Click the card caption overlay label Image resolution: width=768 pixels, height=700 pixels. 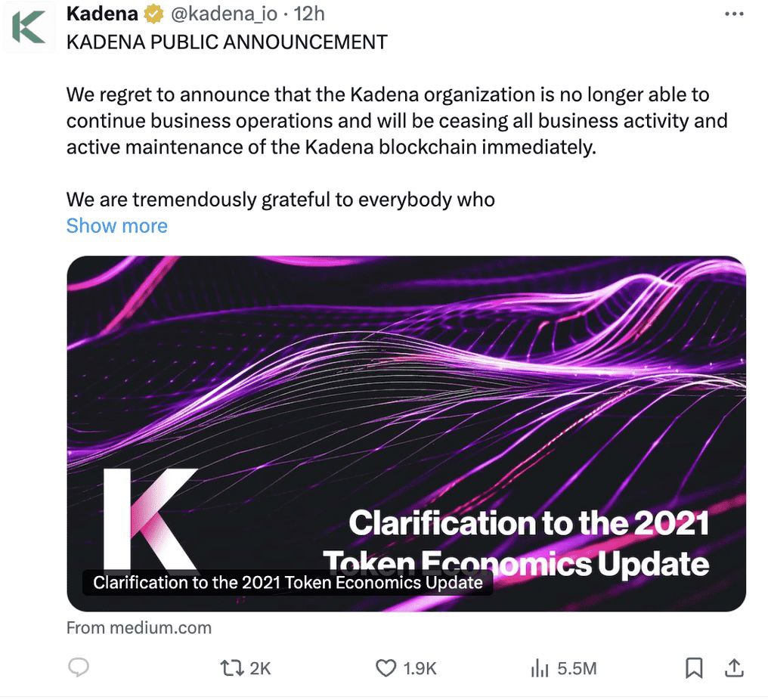(x=287, y=582)
